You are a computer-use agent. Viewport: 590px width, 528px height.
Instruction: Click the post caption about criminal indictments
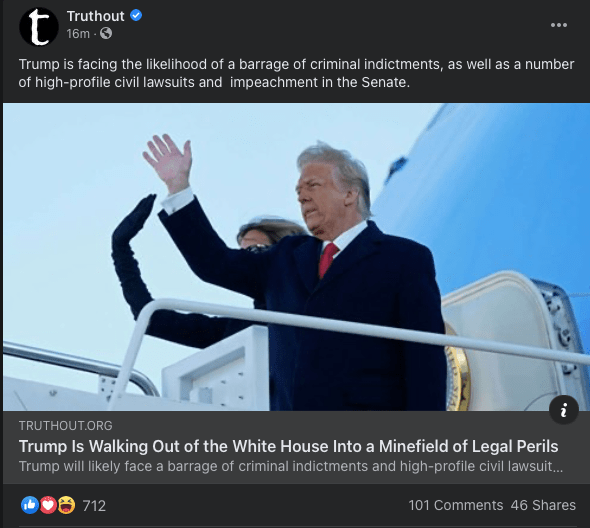coord(296,73)
